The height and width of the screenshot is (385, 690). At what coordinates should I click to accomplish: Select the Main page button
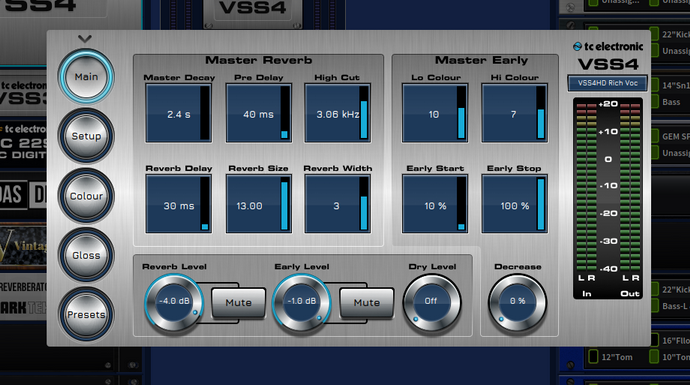click(86, 77)
